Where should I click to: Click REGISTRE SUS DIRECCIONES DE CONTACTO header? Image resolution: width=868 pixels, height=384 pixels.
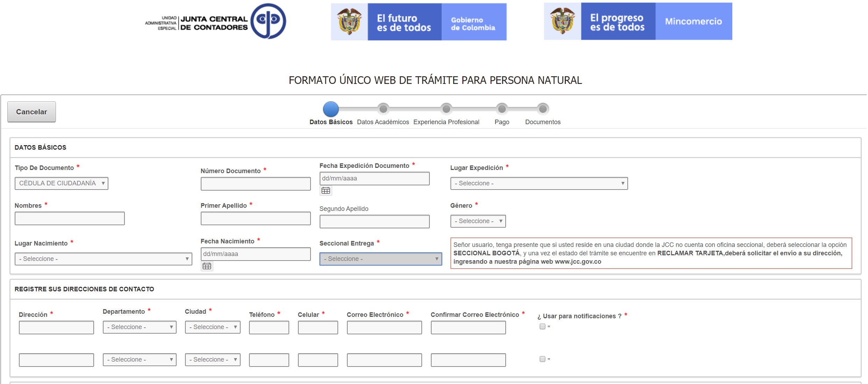point(84,289)
